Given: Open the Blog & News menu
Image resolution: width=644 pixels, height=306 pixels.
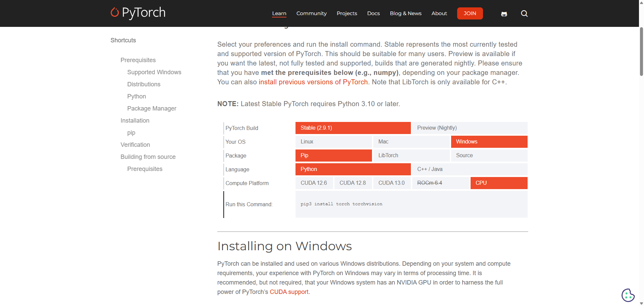Looking at the screenshot, I should click(x=406, y=13).
